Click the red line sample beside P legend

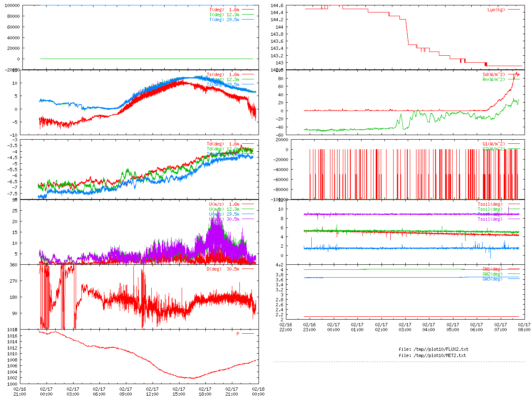coord(248,334)
